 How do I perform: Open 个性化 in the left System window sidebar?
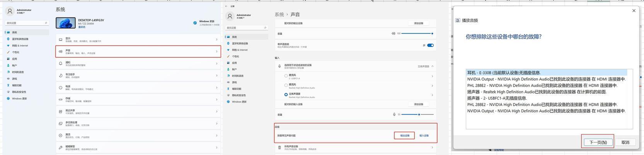pyautogui.click(x=15, y=52)
